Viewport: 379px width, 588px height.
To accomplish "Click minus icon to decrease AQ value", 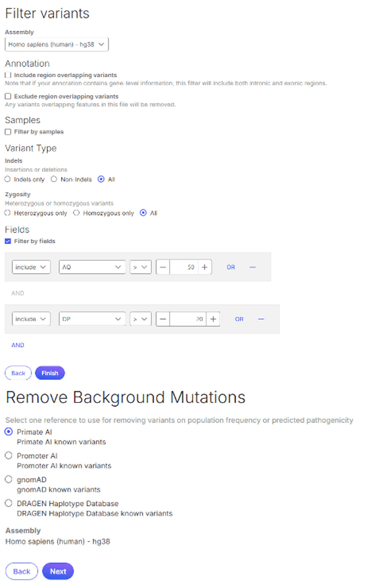I will tap(163, 267).
